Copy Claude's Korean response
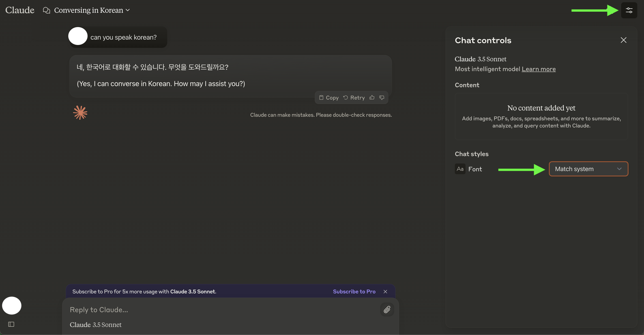The height and width of the screenshot is (335, 644). pyautogui.click(x=329, y=98)
